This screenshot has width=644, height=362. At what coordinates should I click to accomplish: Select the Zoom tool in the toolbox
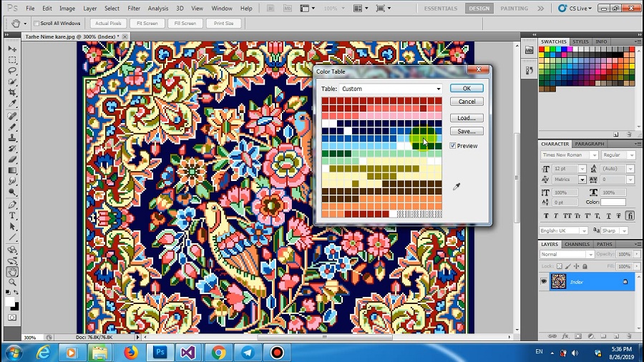pos(12,283)
